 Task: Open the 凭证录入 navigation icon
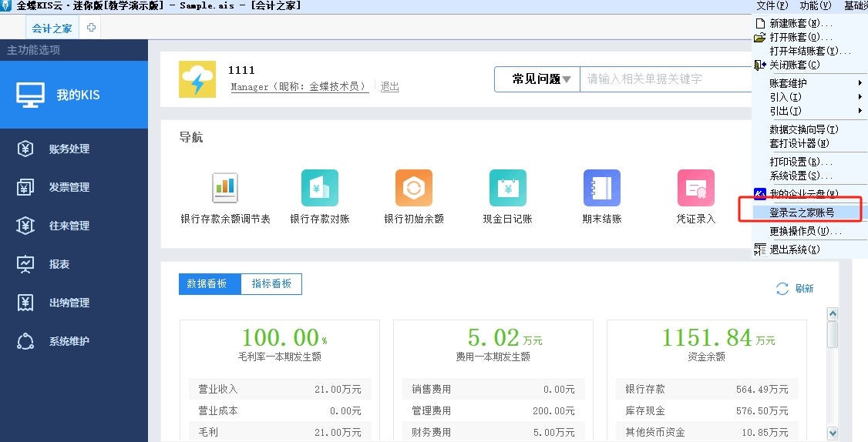point(696,188)
